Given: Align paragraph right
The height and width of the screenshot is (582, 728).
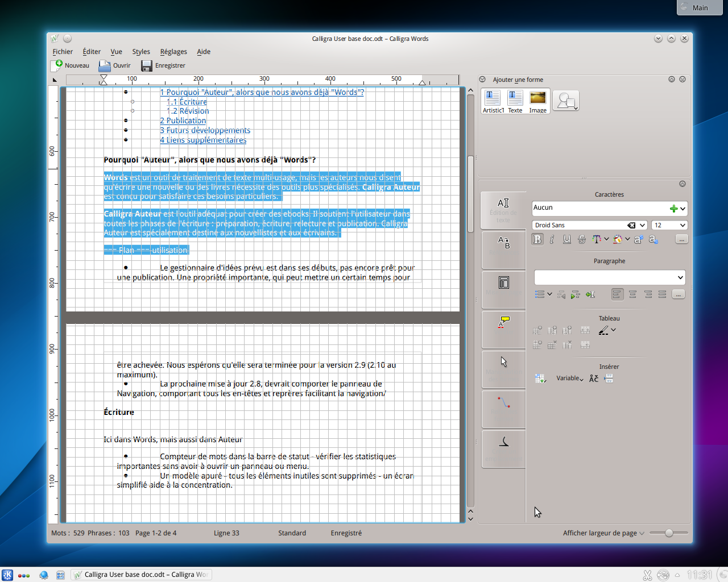Looking at the screenshot, I should [x=648, y=294].
